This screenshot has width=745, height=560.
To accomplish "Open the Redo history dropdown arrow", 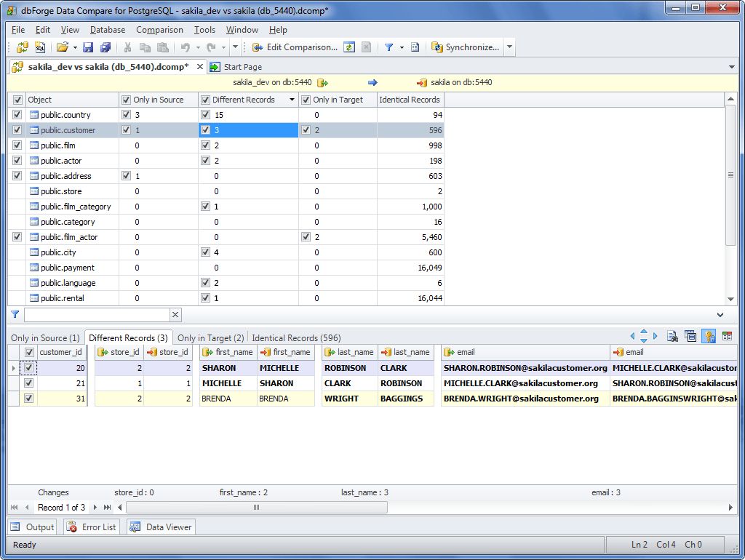I will [224, 47].
